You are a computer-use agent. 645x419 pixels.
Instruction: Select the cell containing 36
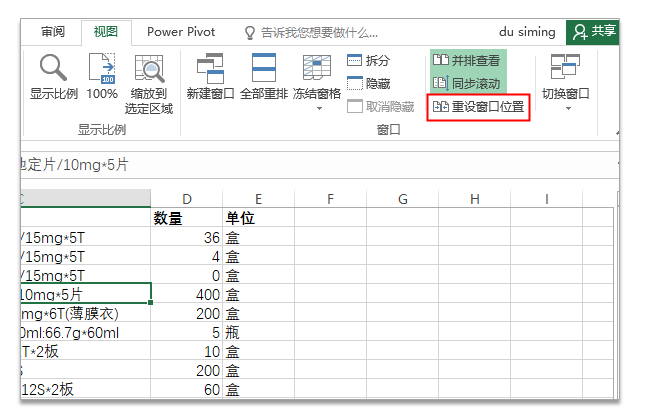[x=187, y=237]
